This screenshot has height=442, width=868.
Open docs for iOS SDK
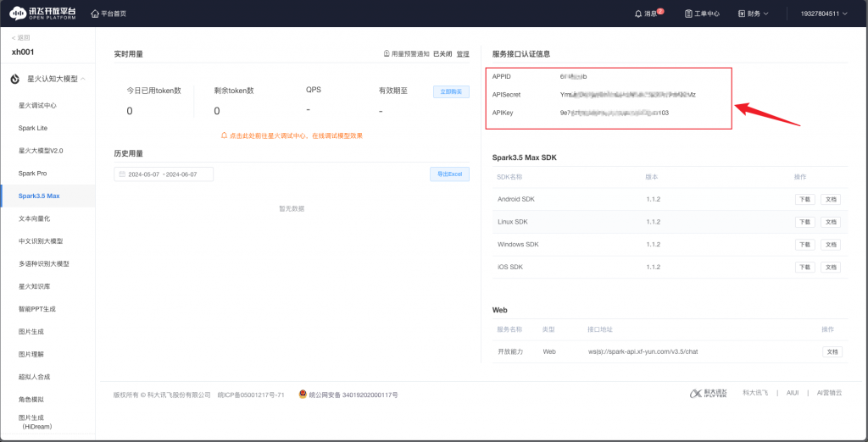point(831,268)
